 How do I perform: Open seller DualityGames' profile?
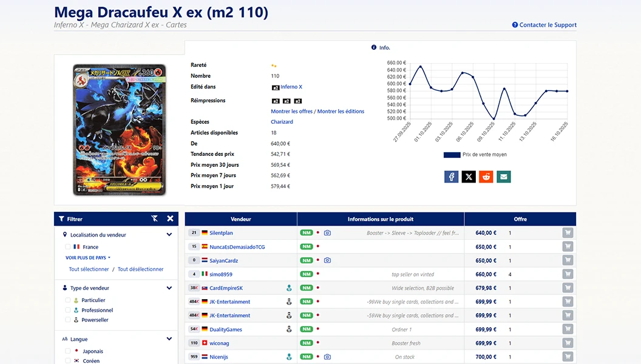(x=226, y=329)
